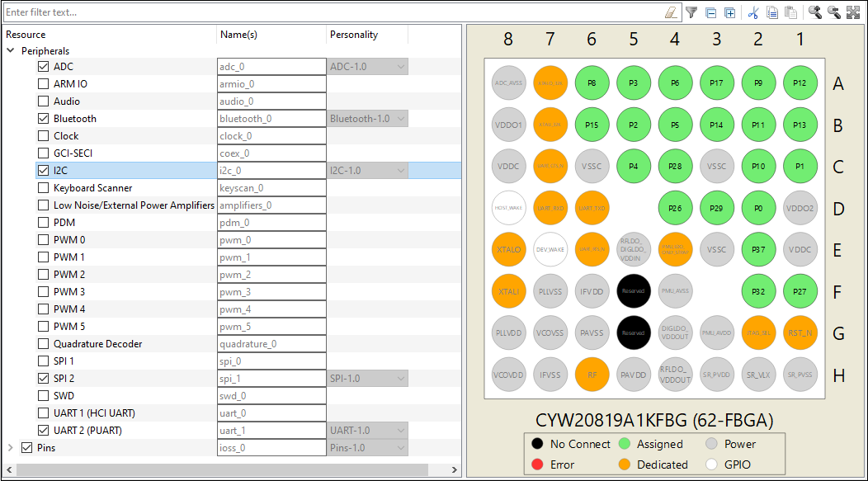Click the eraser icon to clear filter text
This screenshot has height=481, width=868.
point(670,12)
